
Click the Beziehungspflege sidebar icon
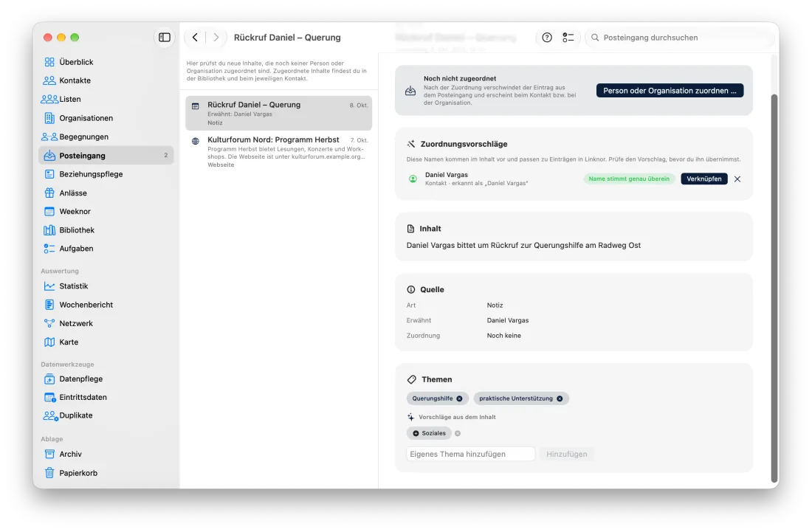coord(49,174)
